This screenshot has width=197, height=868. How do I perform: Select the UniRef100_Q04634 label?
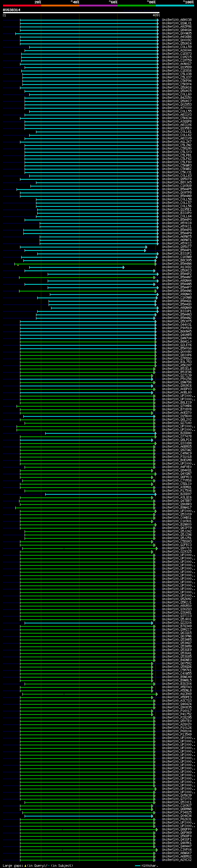(x=177, y=816)
